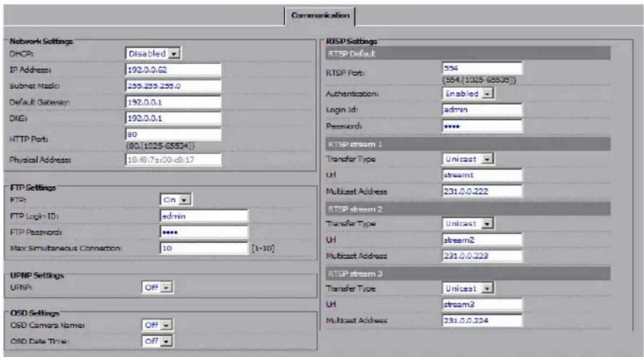Click the RTSP stream 3 section header
The height and width of the screenshot is (357, 644).
pos(468,274)
